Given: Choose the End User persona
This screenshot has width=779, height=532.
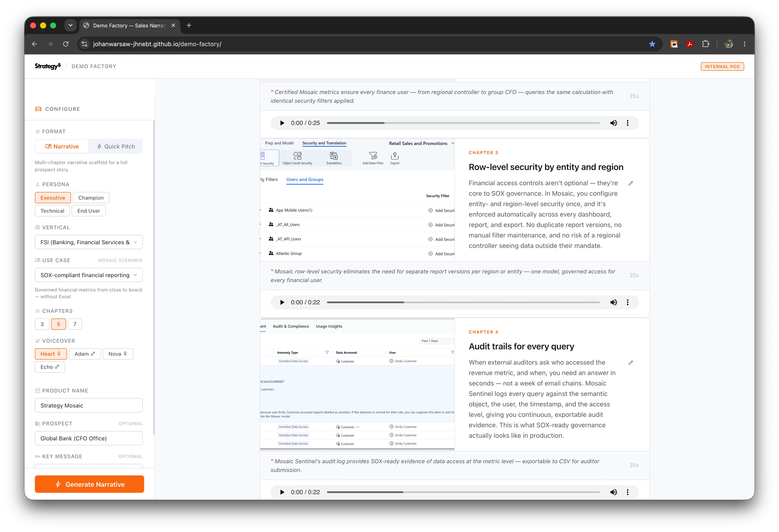Looking at the screenshot, I should click(x=88, y=211).
